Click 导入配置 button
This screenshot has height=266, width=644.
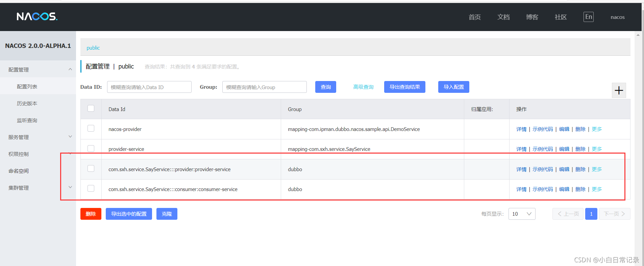(x=454, y=87)
